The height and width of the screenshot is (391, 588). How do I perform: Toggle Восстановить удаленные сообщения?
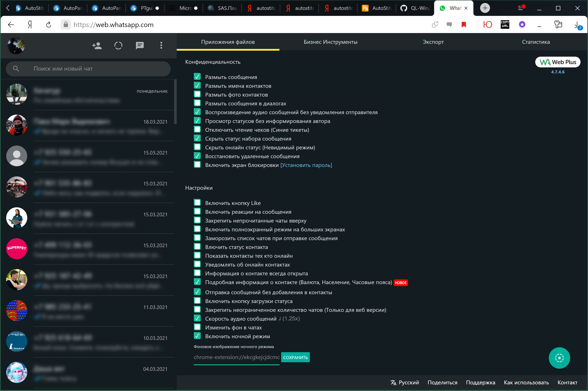coord(197,156)
